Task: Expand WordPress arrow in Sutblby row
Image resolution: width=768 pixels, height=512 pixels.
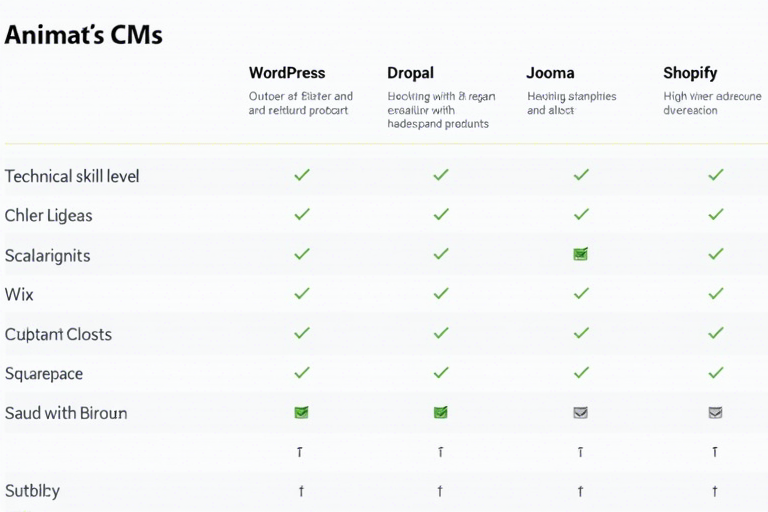Action: click(301, 491)
